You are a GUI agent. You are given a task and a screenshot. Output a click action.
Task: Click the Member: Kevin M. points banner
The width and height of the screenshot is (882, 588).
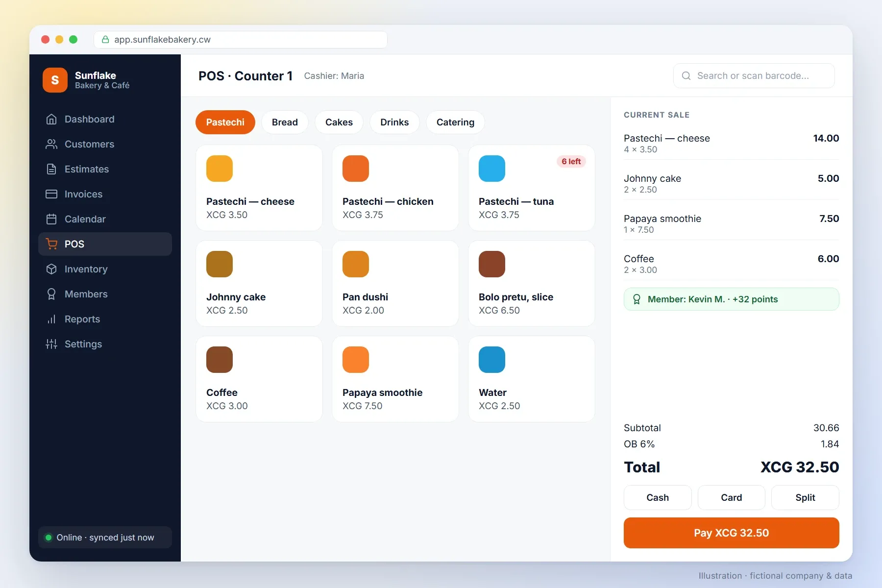click(x=731, y=299)
